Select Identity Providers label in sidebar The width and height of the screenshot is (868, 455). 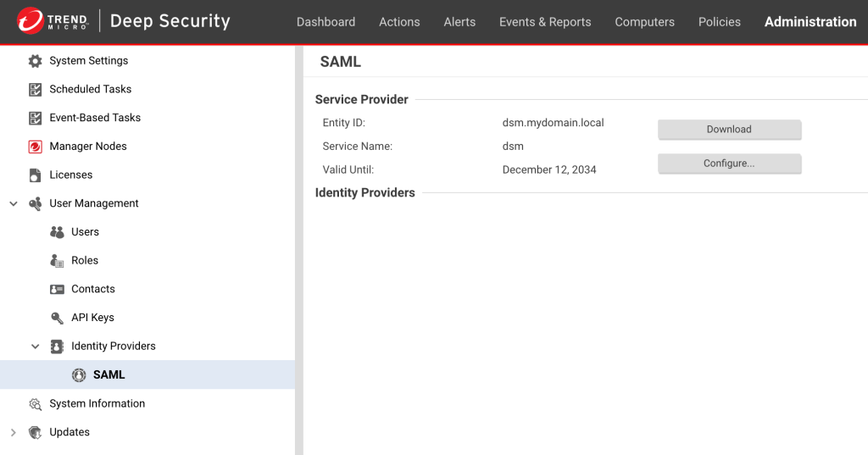click(x=114, y=346)
